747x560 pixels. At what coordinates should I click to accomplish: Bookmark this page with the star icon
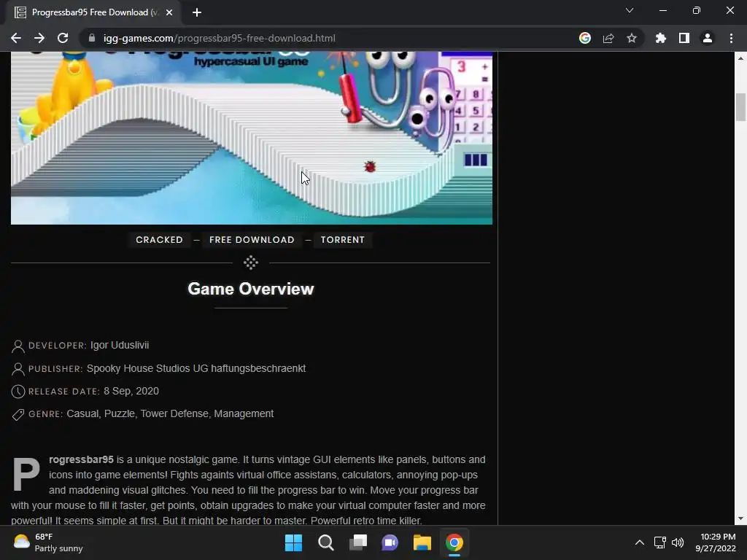(x=631, y=38)
